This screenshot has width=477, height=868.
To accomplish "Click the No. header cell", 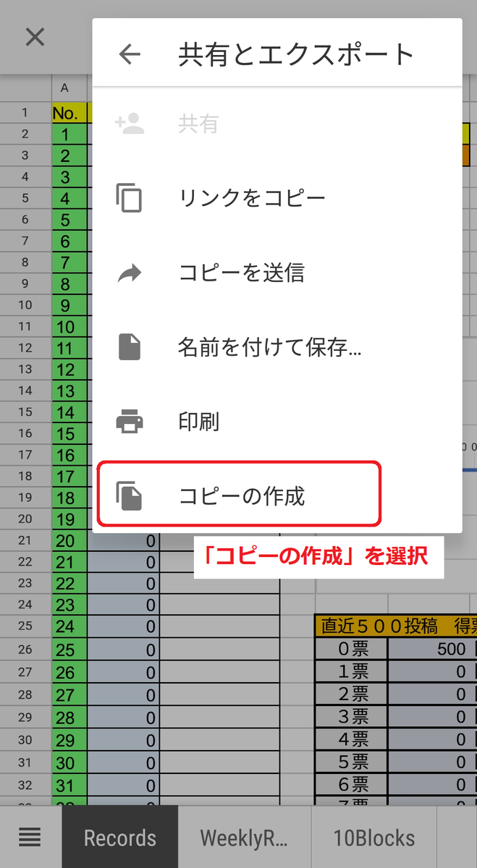I will tap(69, 113).
